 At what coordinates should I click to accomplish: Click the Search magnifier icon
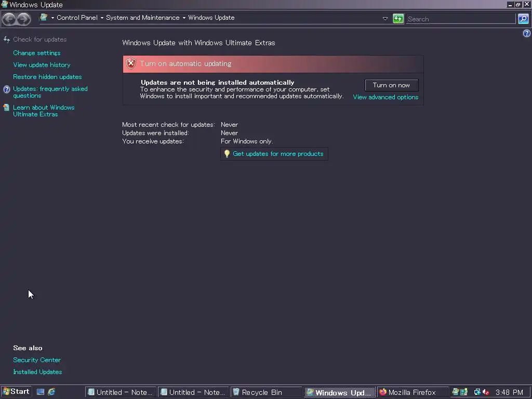523,19
